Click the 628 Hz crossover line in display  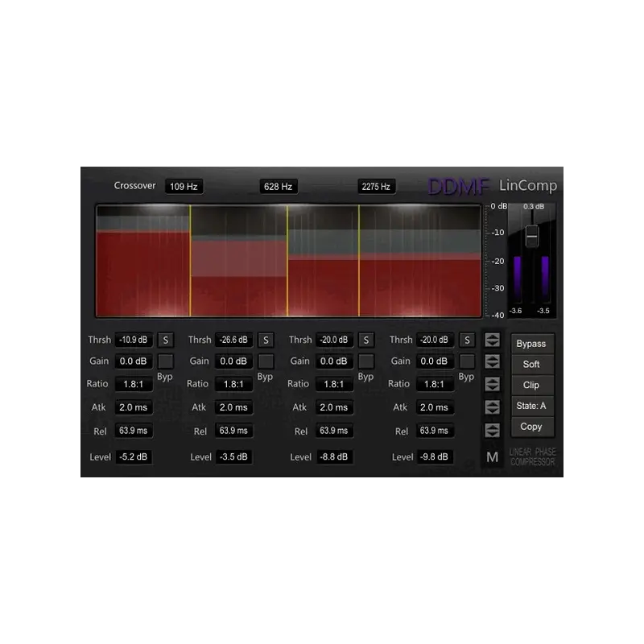(x=287, y=261)
